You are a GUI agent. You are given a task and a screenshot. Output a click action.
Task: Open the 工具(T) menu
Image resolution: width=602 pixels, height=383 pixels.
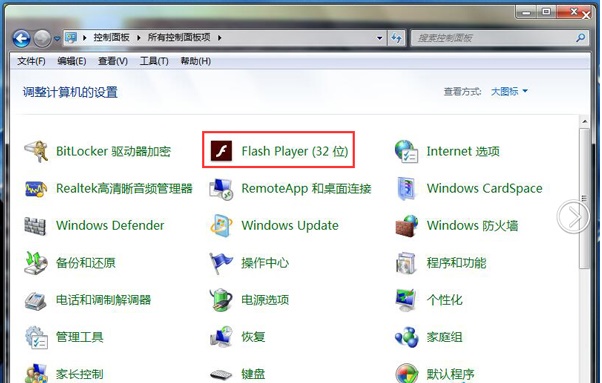[154, 61]
